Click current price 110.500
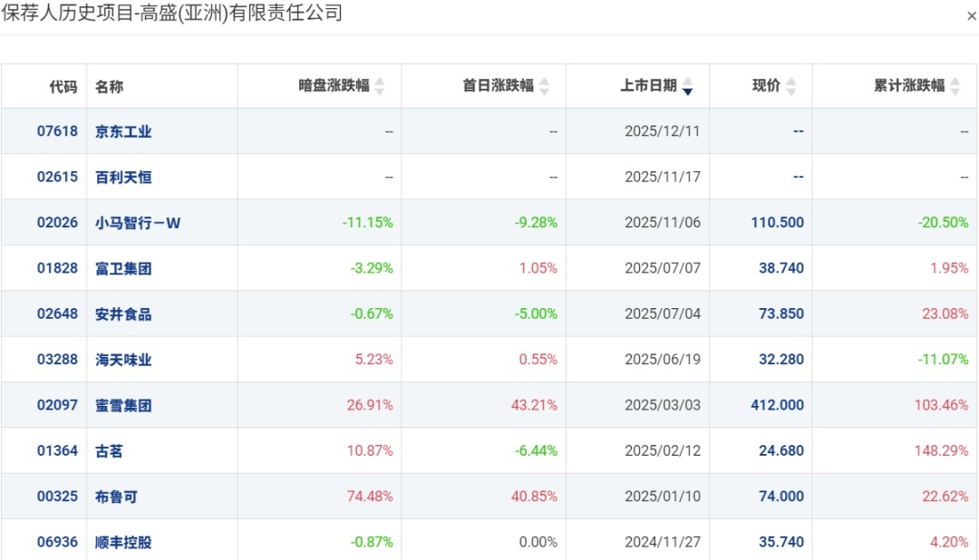 click(778, 222)
